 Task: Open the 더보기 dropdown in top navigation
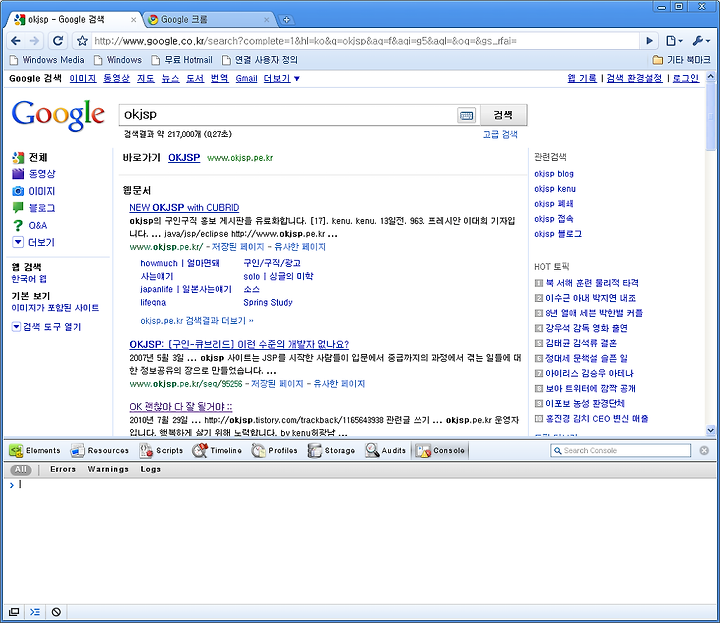coord(281,79)
